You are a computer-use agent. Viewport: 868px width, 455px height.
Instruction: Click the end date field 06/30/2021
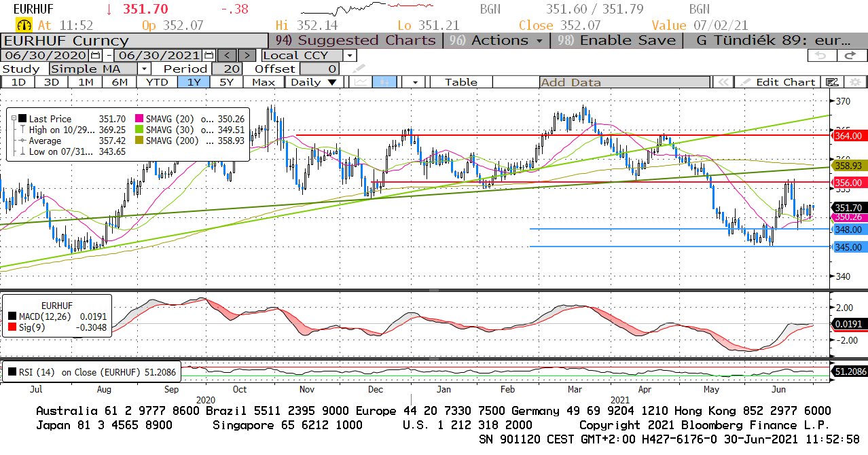160,55
